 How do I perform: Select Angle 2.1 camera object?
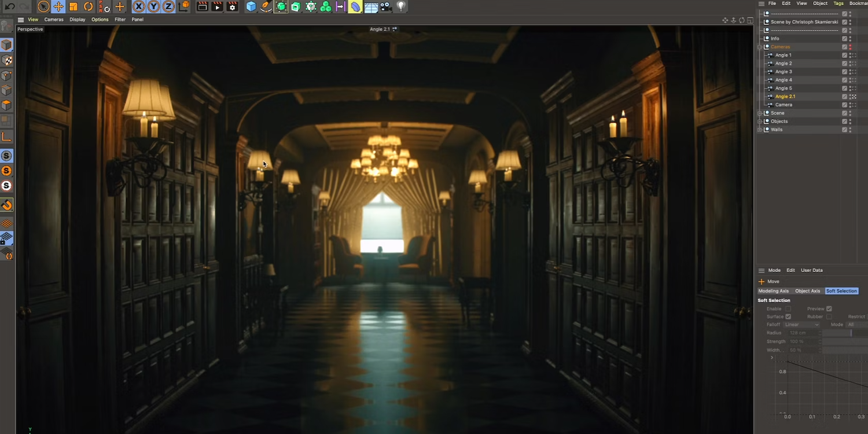point(785,97)
